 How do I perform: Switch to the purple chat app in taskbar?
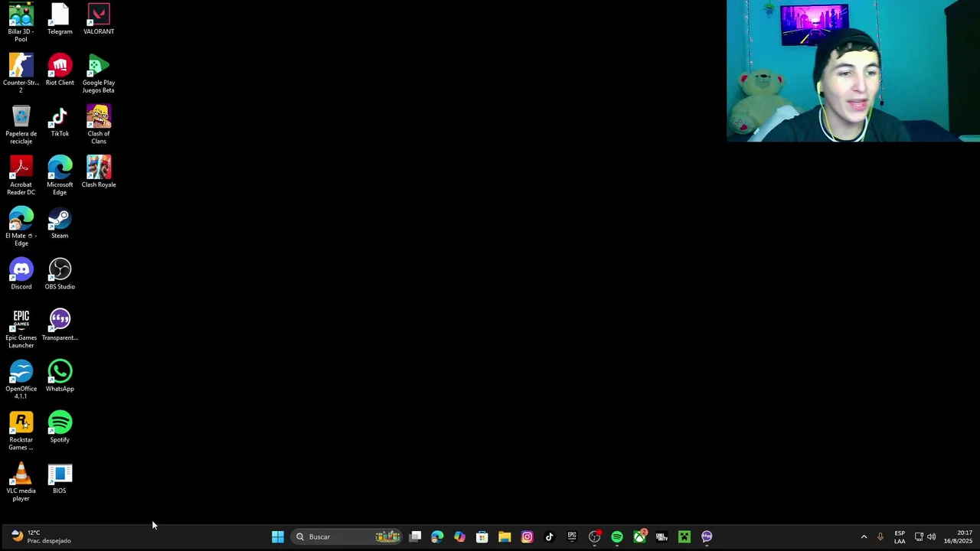(707, 537)
